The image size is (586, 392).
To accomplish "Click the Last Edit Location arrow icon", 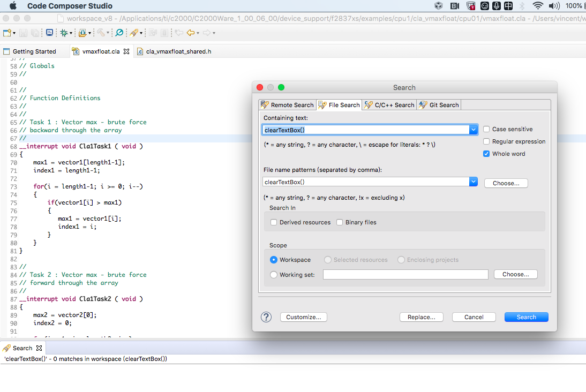I will pyautogui.click(x=179, y=33).
